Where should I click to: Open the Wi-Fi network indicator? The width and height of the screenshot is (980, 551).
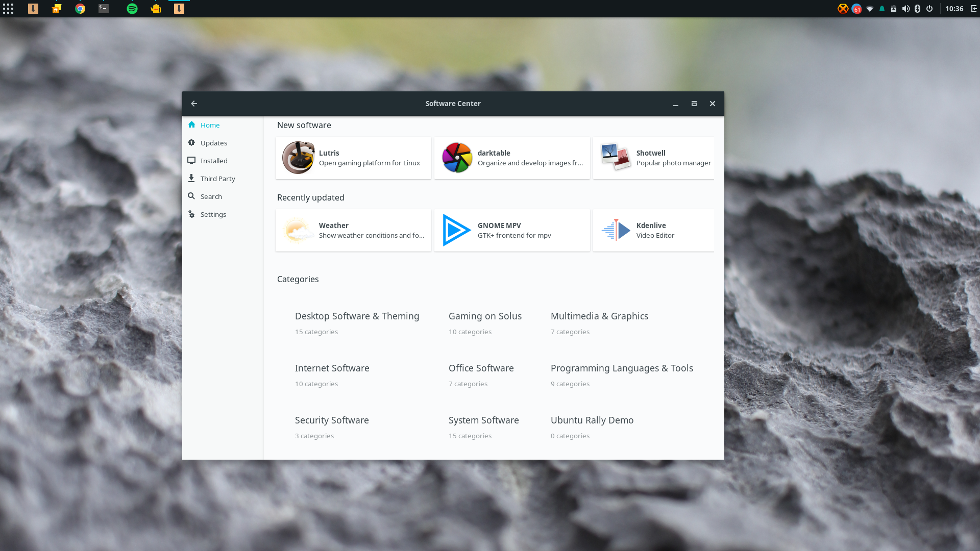point(870,9)
